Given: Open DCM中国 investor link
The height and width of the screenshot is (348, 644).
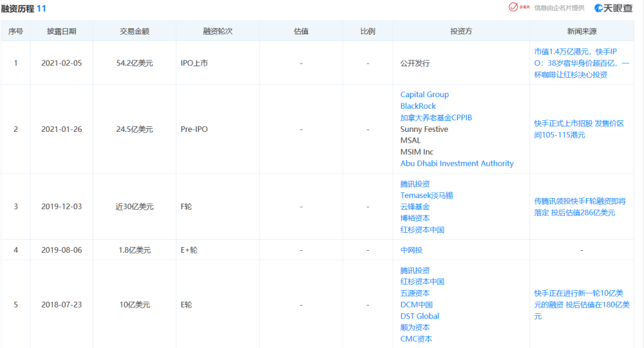Looking at the screenshot, I should tap(416, 304).
